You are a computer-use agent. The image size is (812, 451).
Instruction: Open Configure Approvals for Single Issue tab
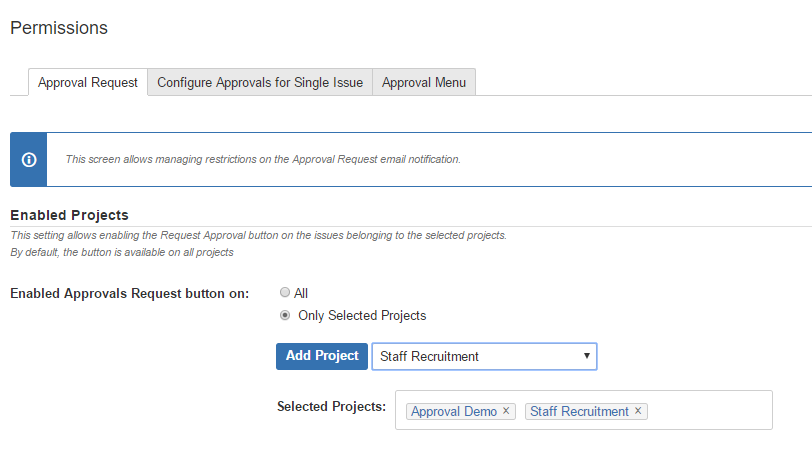click(x=260, y=83)
